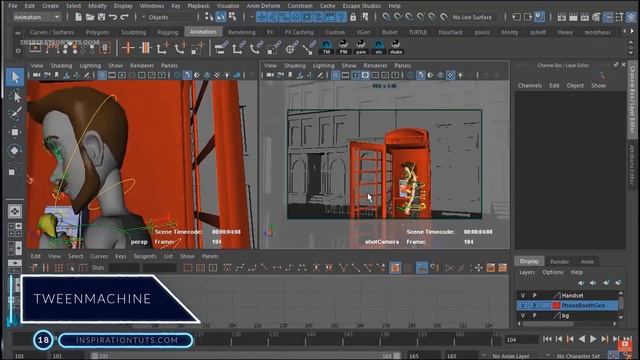
Task: Run the pare shelf script
Action: tap(361, 48)
